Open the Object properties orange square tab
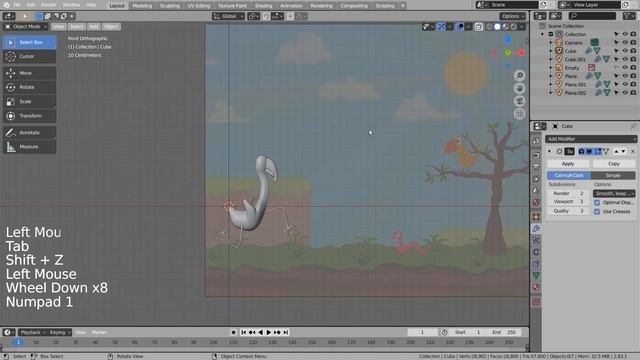 tap(536, 216)
